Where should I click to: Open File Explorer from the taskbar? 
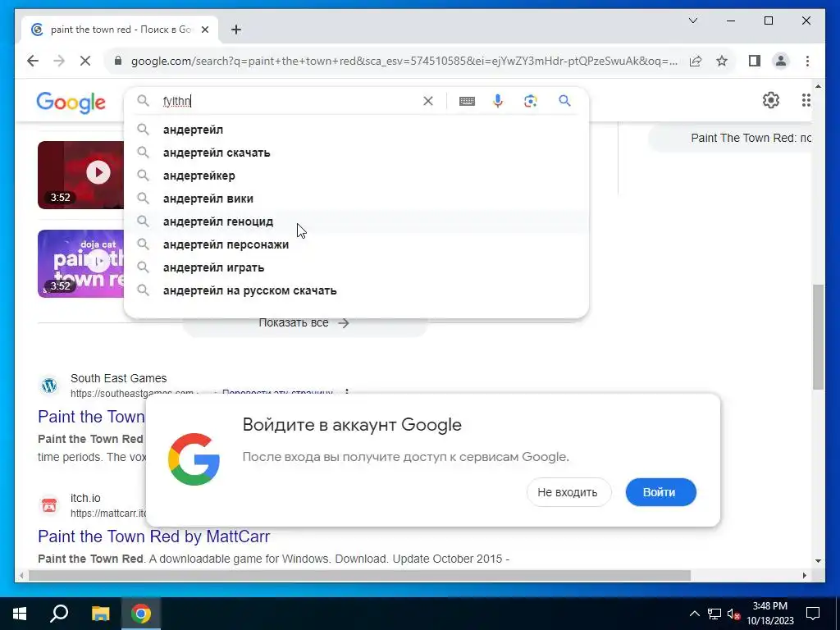[100, 614]
